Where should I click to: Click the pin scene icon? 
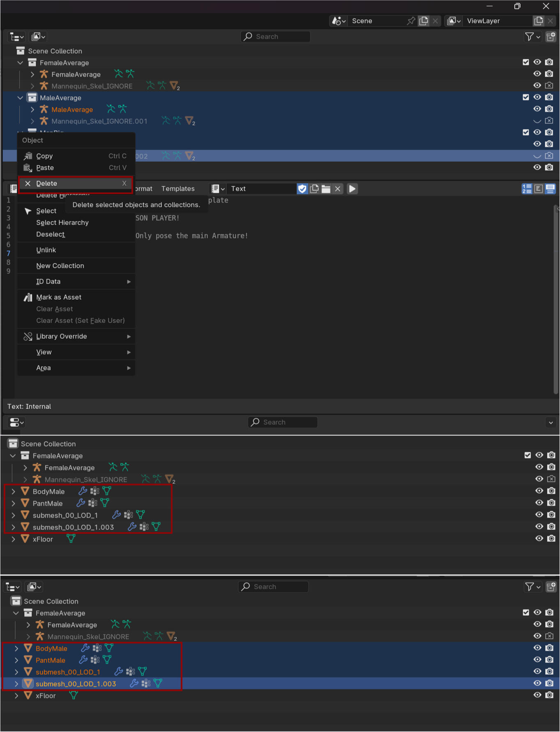click(x=410, y=21)
